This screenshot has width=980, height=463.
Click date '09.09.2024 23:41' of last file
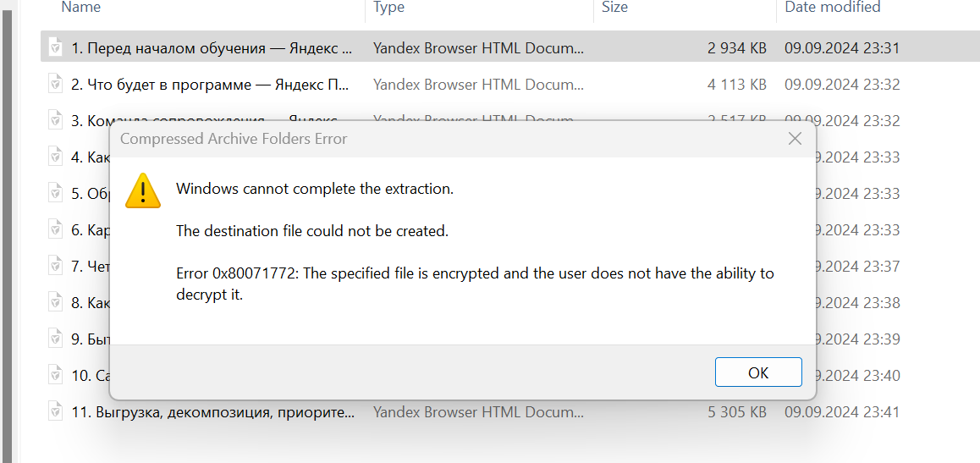pos(841,412)
